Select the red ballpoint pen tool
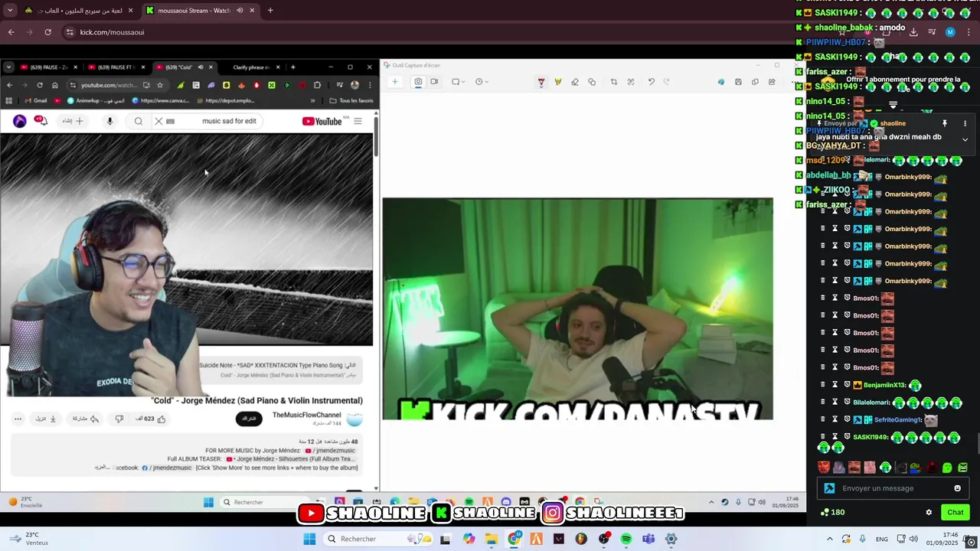The image size is (980, 551). pyautogui.click(x=541, y=82)
